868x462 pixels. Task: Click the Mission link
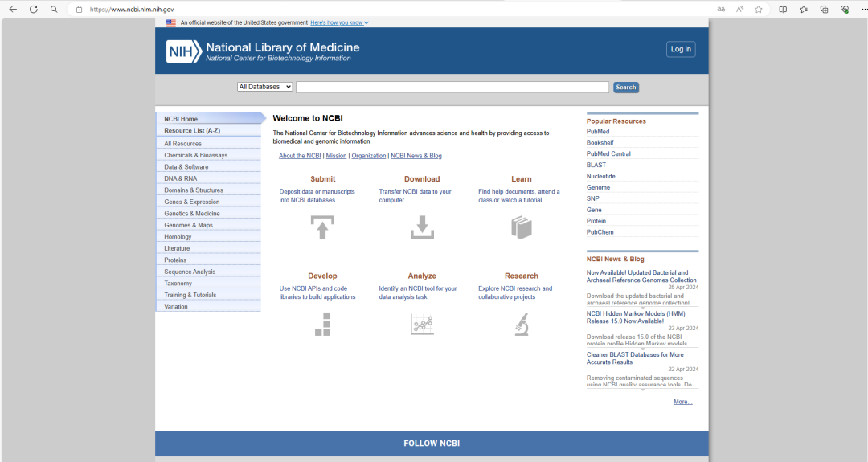tap(336, 156)
